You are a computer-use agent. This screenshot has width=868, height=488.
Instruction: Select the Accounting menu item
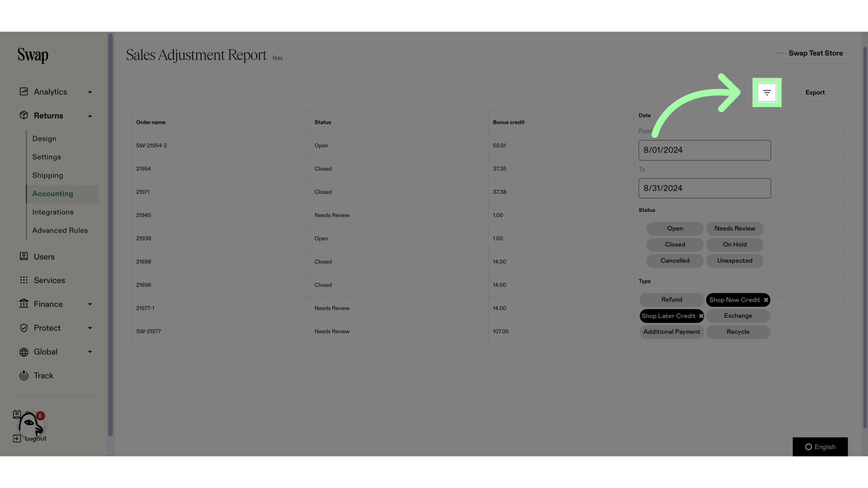tap(52, 194)
